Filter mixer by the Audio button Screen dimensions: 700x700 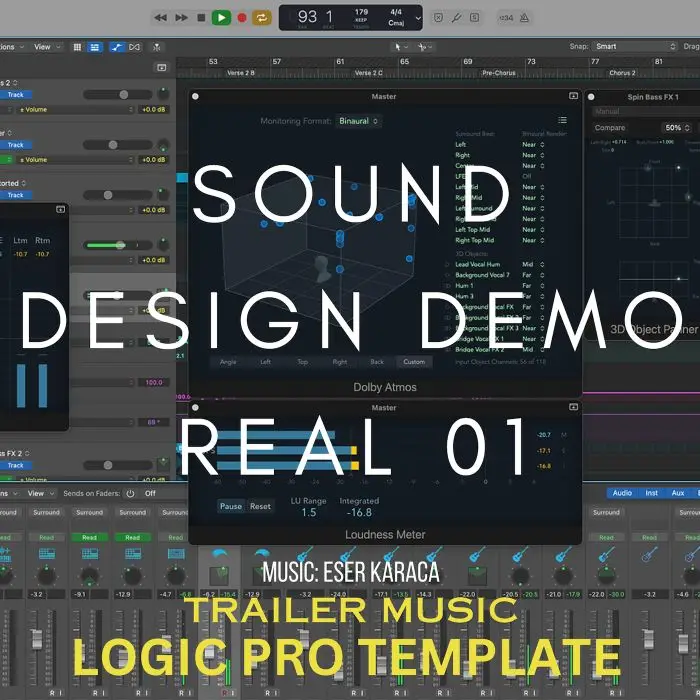[622, 493]
